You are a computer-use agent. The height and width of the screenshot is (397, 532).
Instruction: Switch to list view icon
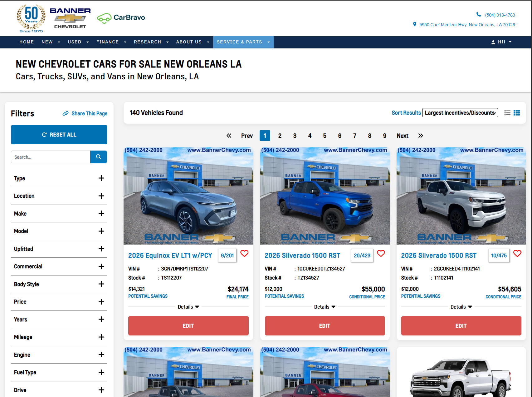pos(507,113)
